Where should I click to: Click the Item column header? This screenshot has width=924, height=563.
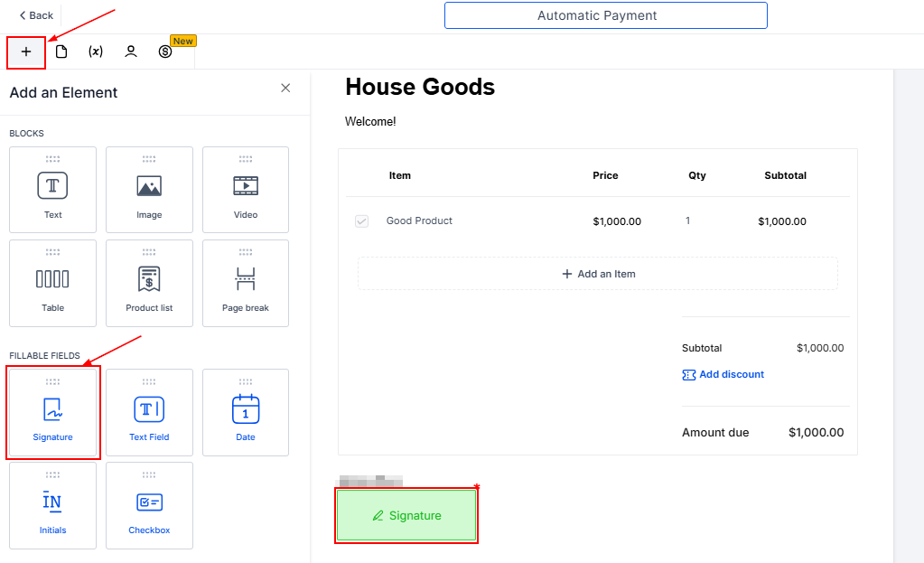(x=400, y=175)
